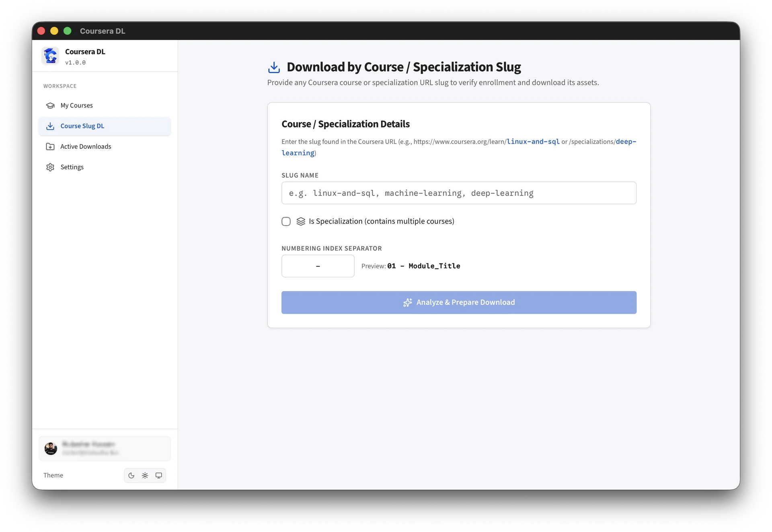The width and height of the screenshot is (772, 532).
Task: Click the Coursera DL app logo
Action: [x=50, y=56]
